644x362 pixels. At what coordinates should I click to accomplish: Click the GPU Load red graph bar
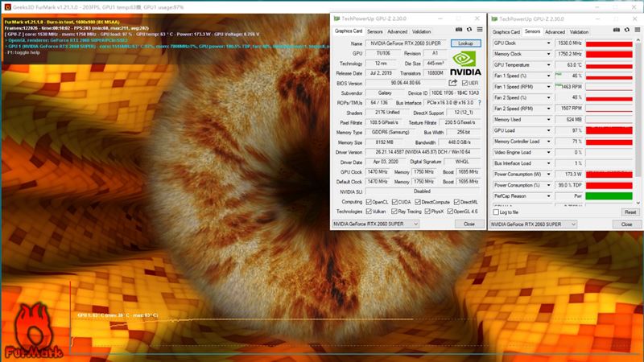tap(609, 130)
